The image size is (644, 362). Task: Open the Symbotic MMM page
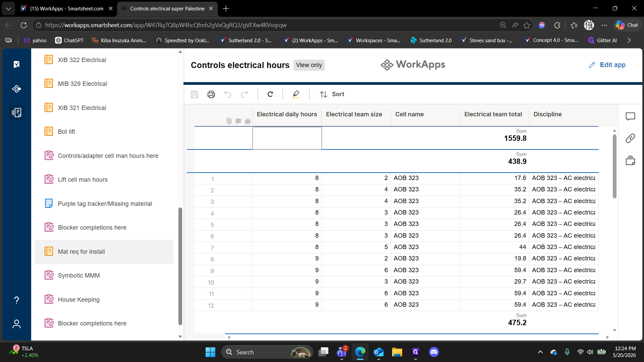point(104,276)
